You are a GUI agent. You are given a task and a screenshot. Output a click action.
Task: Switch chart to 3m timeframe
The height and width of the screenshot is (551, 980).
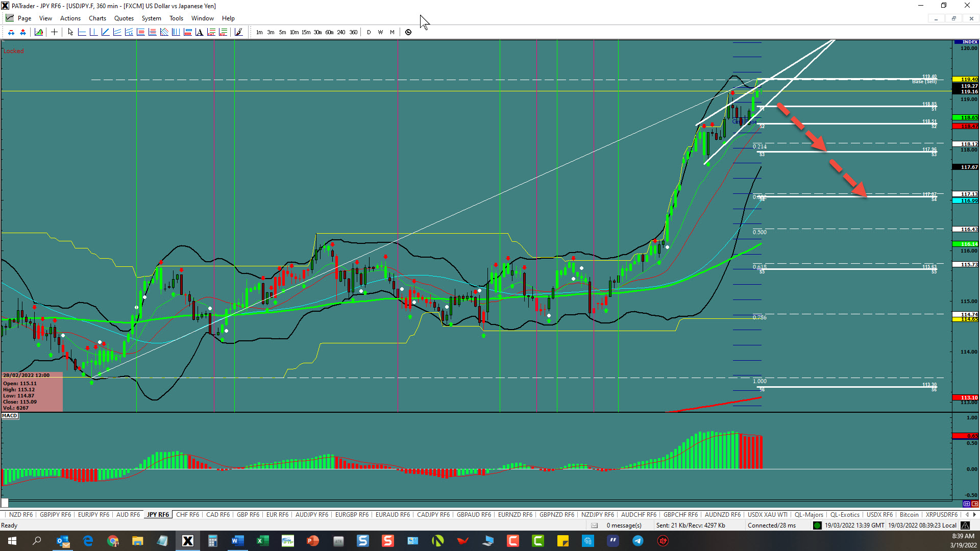[x=271, y=32]
